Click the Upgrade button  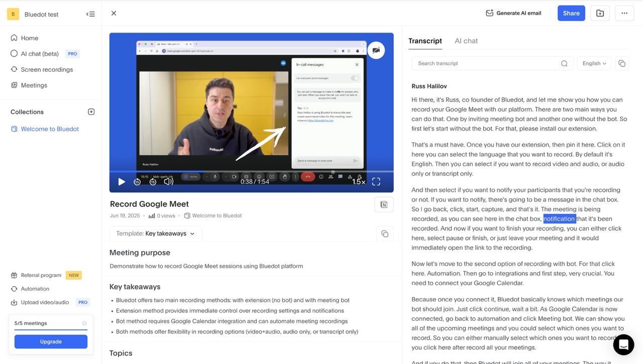[x=51, y=341]
